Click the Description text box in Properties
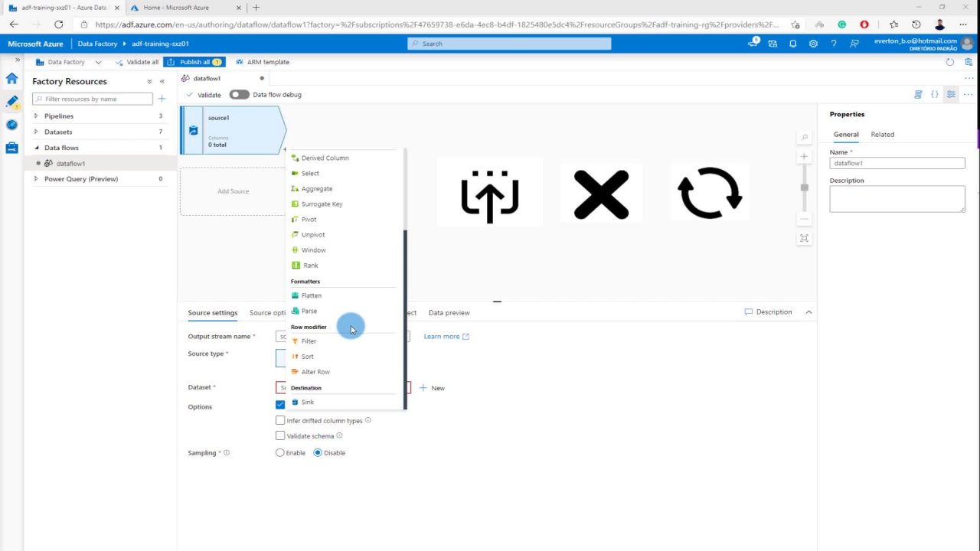This screenshot has height=551, width=980. point(897,199)
